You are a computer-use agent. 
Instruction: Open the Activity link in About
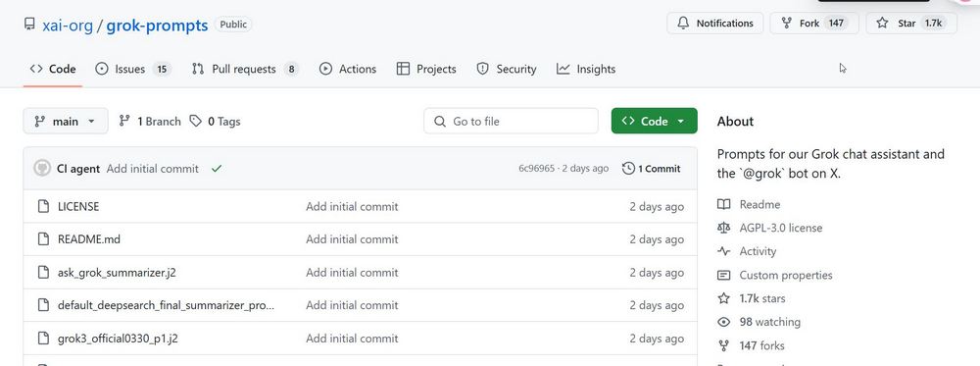coord(747,251)
